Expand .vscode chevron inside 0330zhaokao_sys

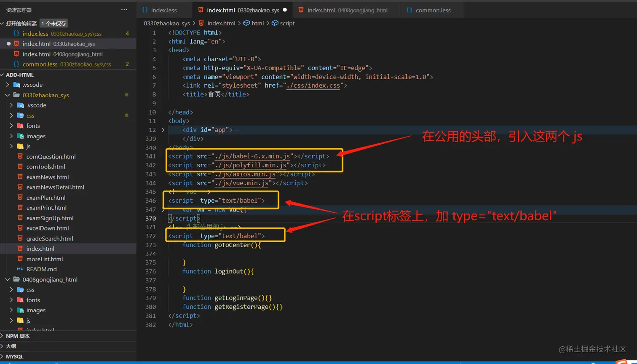(11, 105)
